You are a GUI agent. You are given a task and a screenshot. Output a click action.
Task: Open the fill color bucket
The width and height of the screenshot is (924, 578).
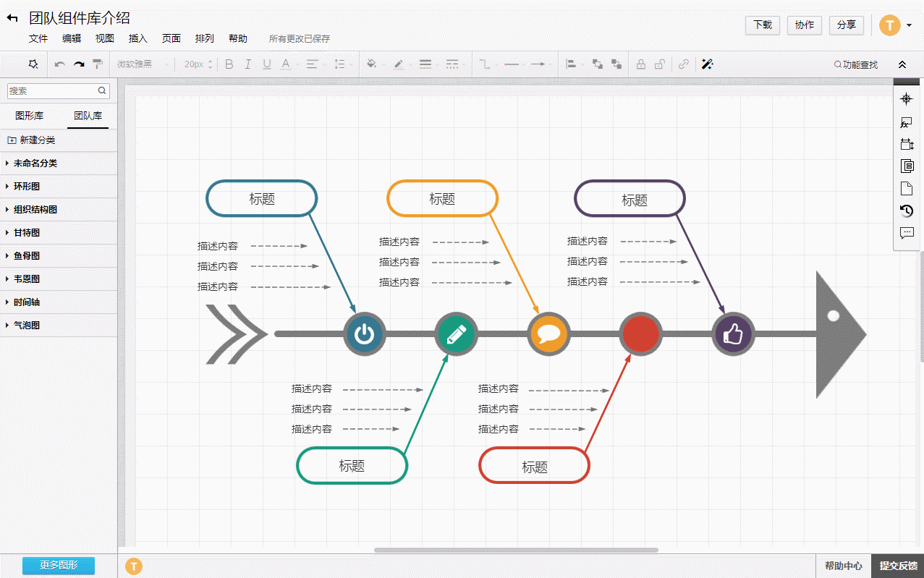click(x=371, y=64)
